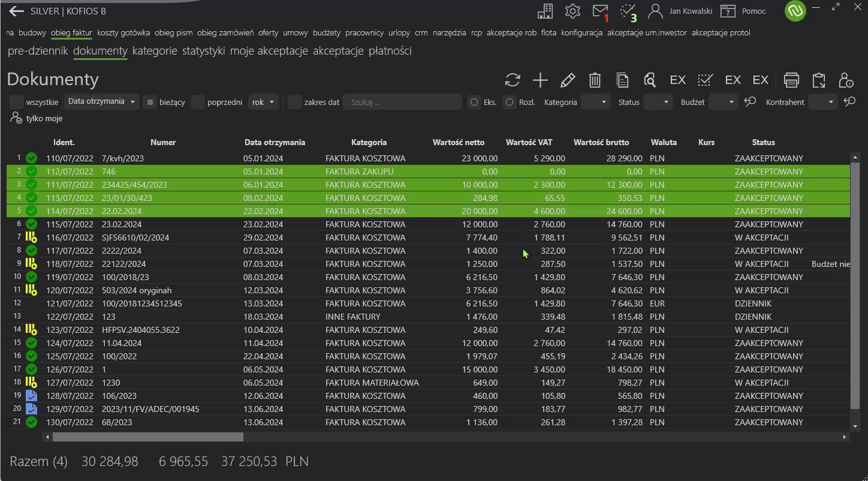Reset the Kontrahent filter arrow icon
The width and height of the screenshot is (868, 481).
click(x=849, y=102)
